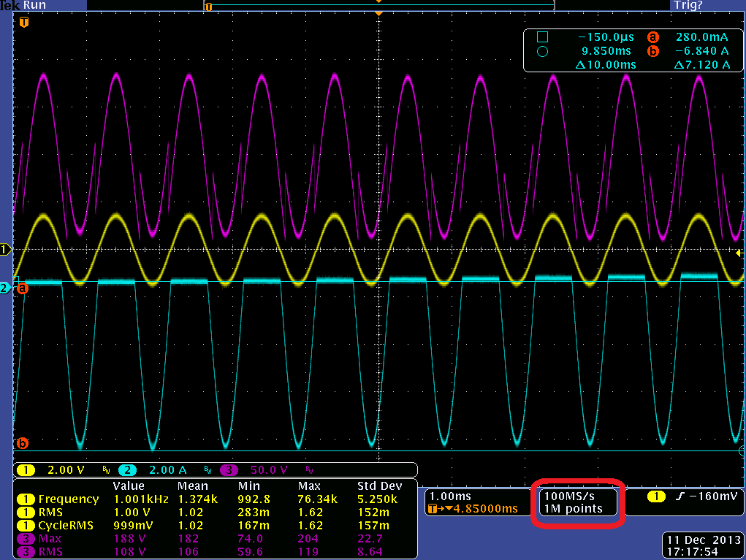The width and height of the screenshot is (746, 560).
Task: Click the Max column header
Action: 309,486
